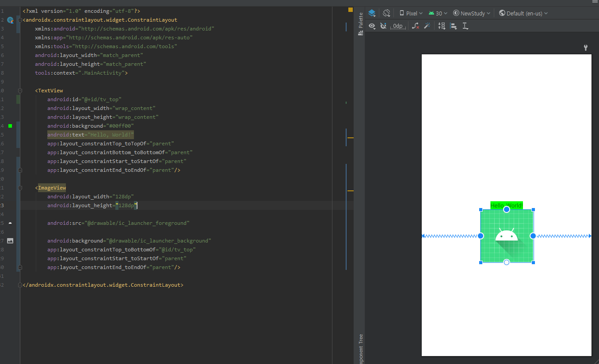Click the bottom-left resize handle of ImageView
The image size is (599, 364).
[481, 262]
